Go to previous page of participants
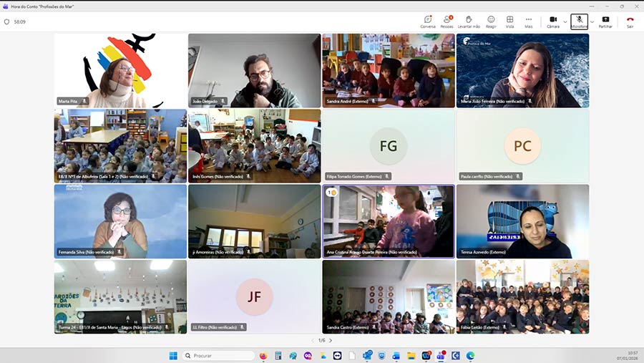Image resolution: width=644 pixels, height=363 pixels. click(x=313, y=340)
